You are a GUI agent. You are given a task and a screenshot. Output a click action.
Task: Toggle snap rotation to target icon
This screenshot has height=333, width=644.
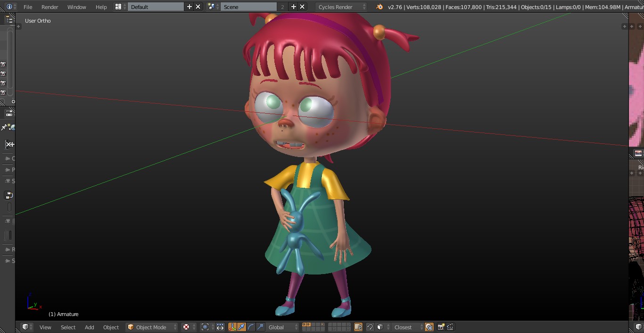coord(429,327)
